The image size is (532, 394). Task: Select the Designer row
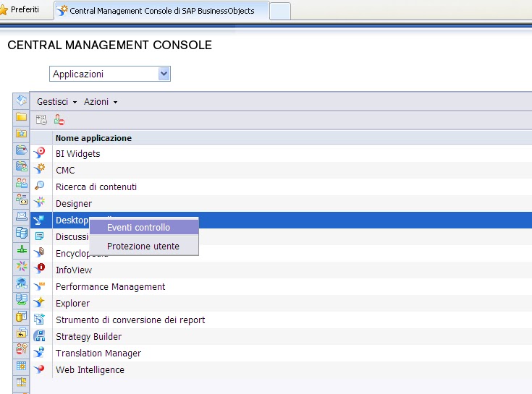click(x=281, y=203)
